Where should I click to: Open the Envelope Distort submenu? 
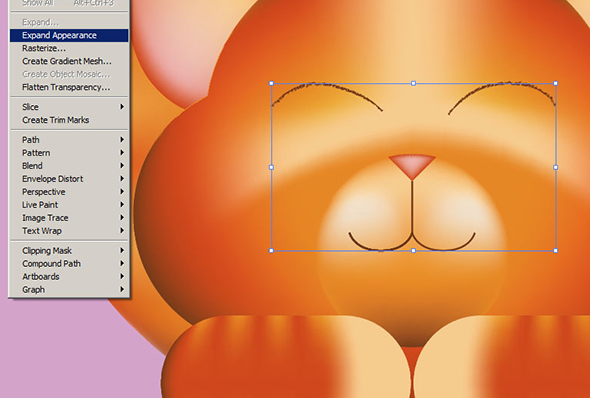tap(69, 179)
